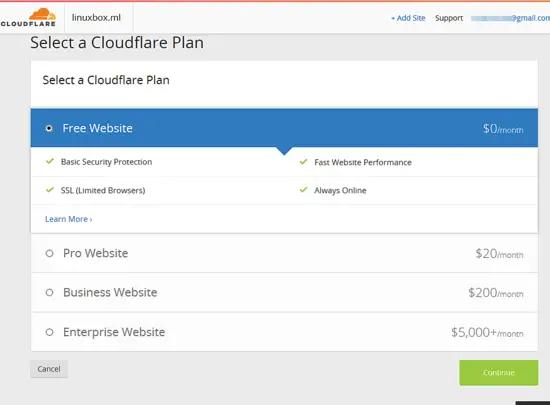Click the Fast Website Performance checkmark icon
Viewport: 550px width, 405px height.
pyautogui.click(x=303, y=162)
